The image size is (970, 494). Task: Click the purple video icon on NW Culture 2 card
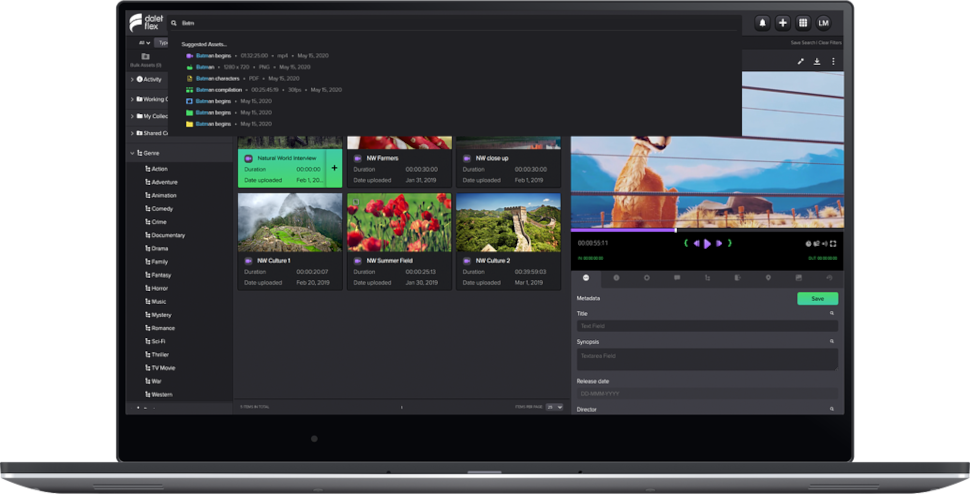coord(467,261)
